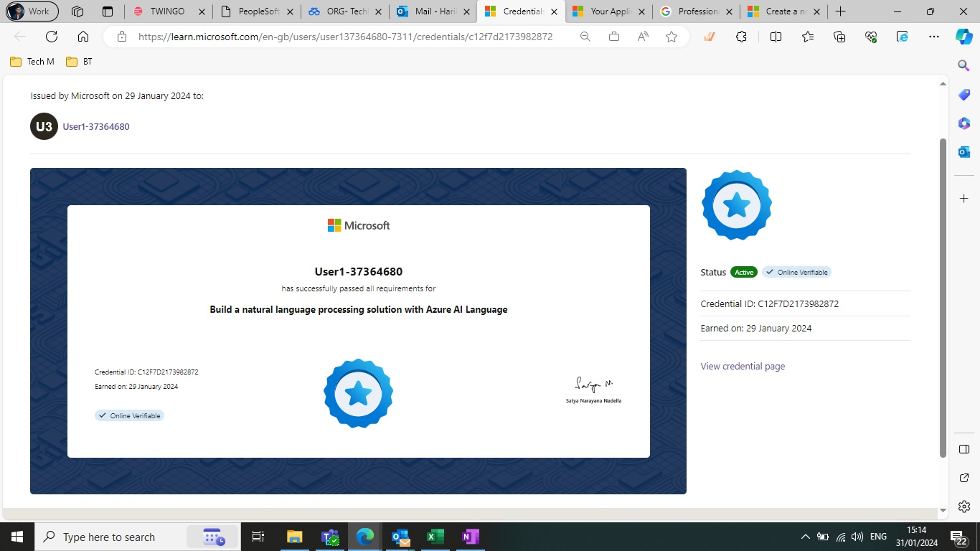The height and width of the screenshot is (551, 980).
Task: Toggle split screen view
Action: pos(776,37)
